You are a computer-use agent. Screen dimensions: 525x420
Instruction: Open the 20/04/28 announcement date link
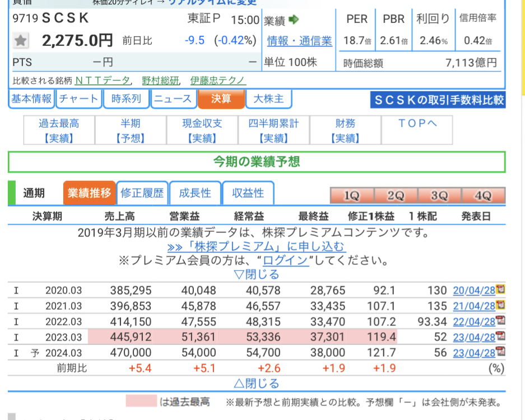[x=474, y=291]
